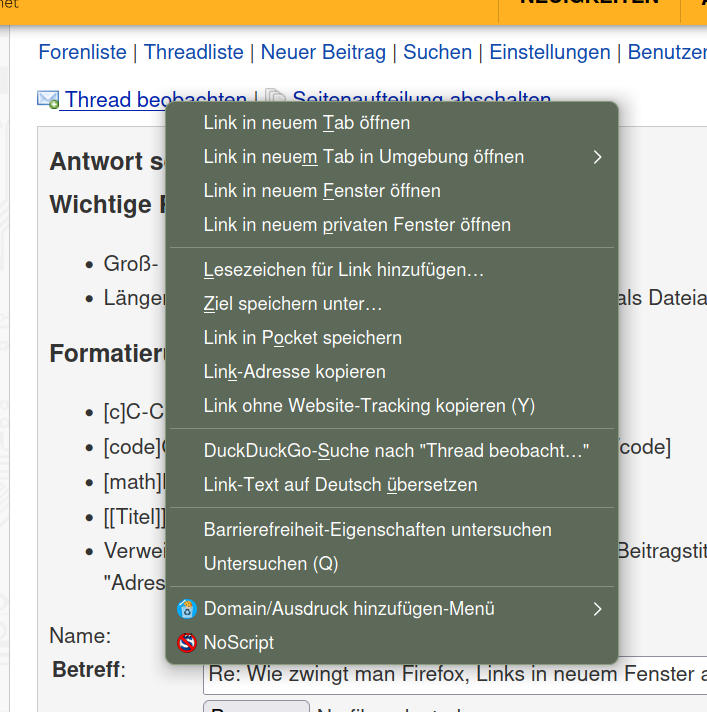Click the Thread beobachten envelope icon
The height and width of the screenshot is (712, 707).
(48, 99)
